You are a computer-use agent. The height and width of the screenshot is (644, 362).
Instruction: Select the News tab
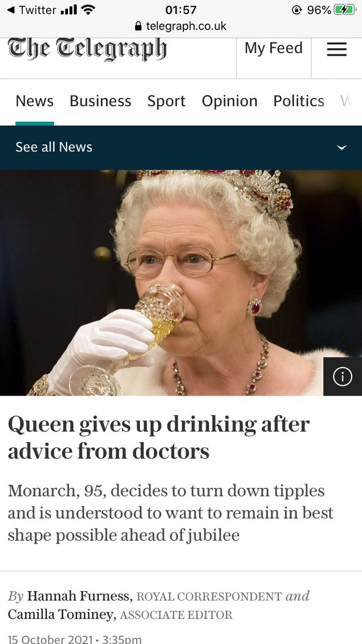pyautogui.click(x=35, y=101)
